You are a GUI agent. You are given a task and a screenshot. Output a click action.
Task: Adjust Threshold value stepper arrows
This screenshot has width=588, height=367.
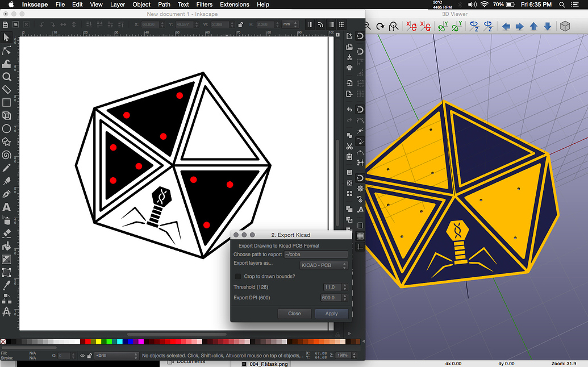[x=345, y=287]
